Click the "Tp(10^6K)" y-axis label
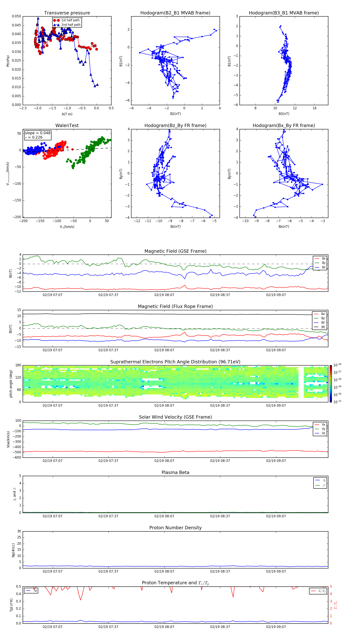 [x=11, y=605]
